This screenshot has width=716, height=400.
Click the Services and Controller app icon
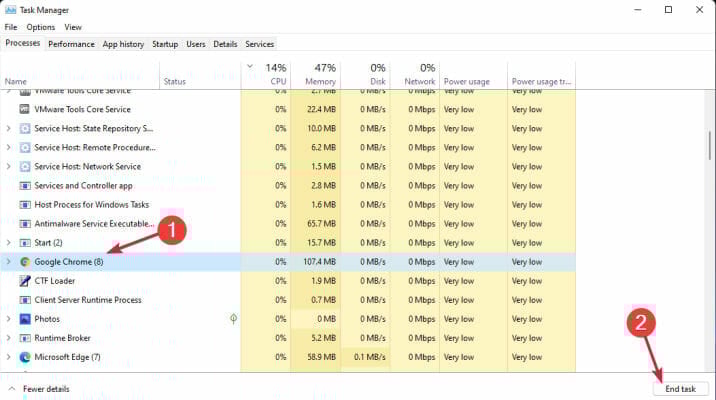(25, 185)
